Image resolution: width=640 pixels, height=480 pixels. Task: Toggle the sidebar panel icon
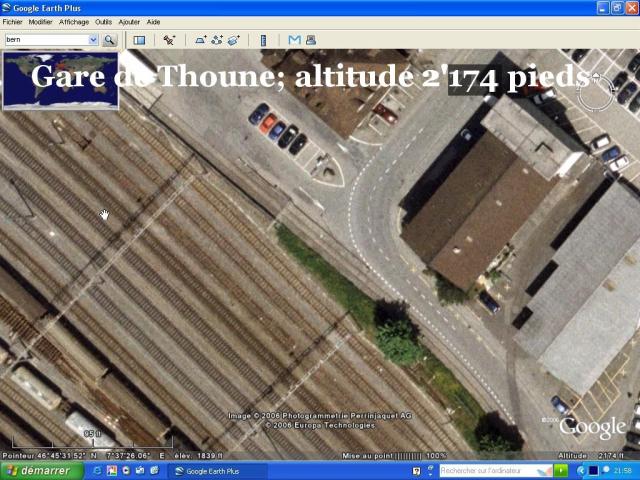tap(139, 40)
